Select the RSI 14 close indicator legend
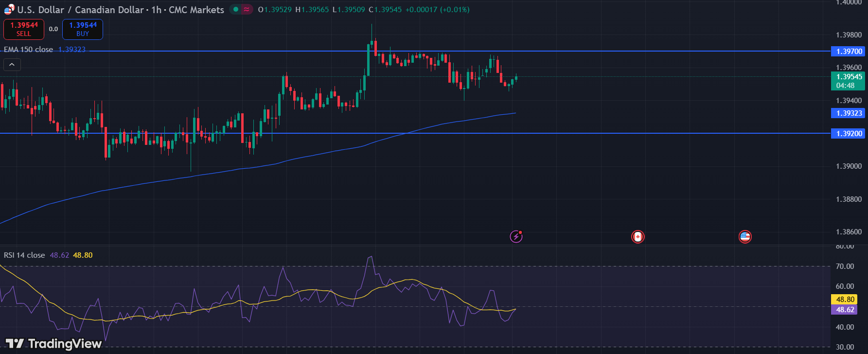Viewport: 868px width, 354px height. [x=24, y=255]
